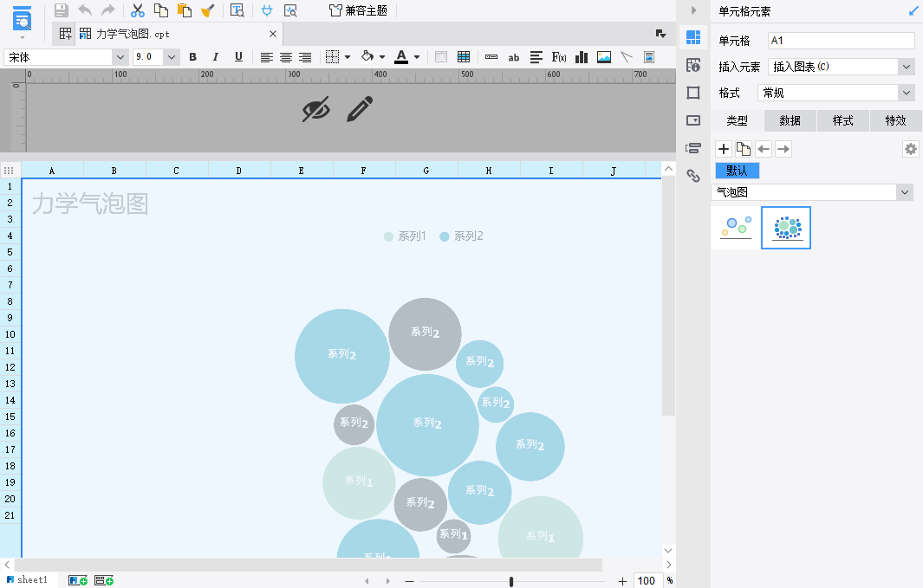Click the Cut scissors icon
Screen dimensions: 923x588
[137, 10]
